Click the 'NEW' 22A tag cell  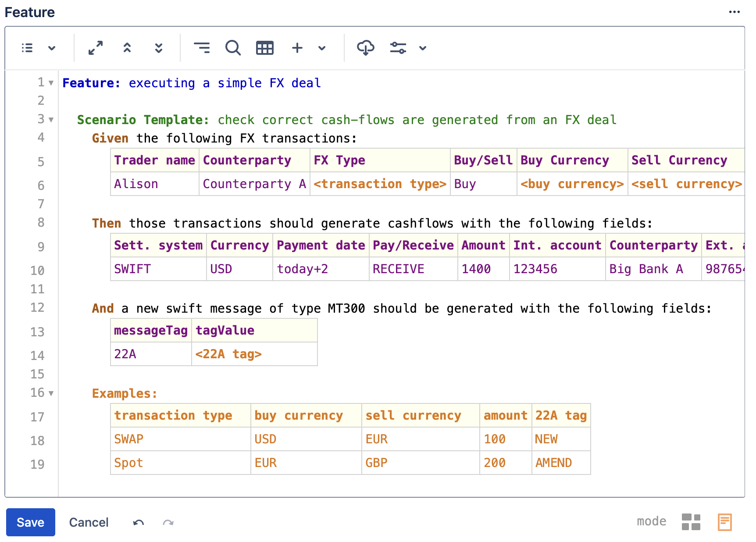tap(561, 439)
